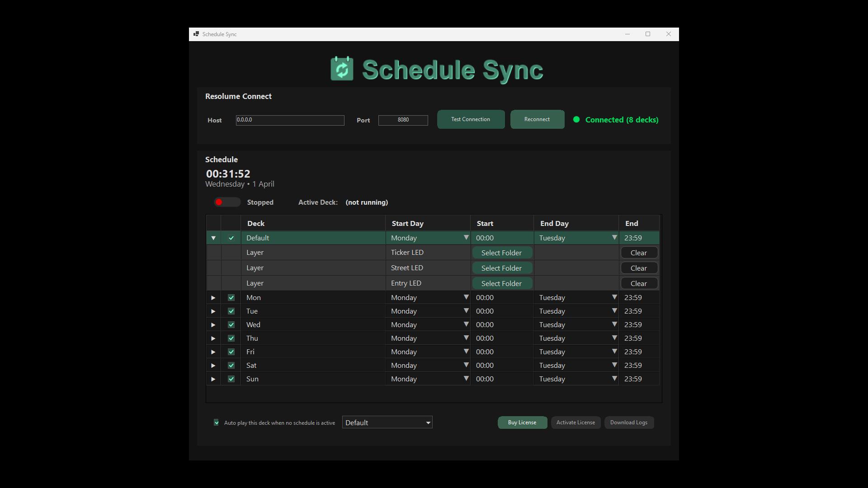Uncheck auto play deck checkbox
868x488 pixels.
217,422
